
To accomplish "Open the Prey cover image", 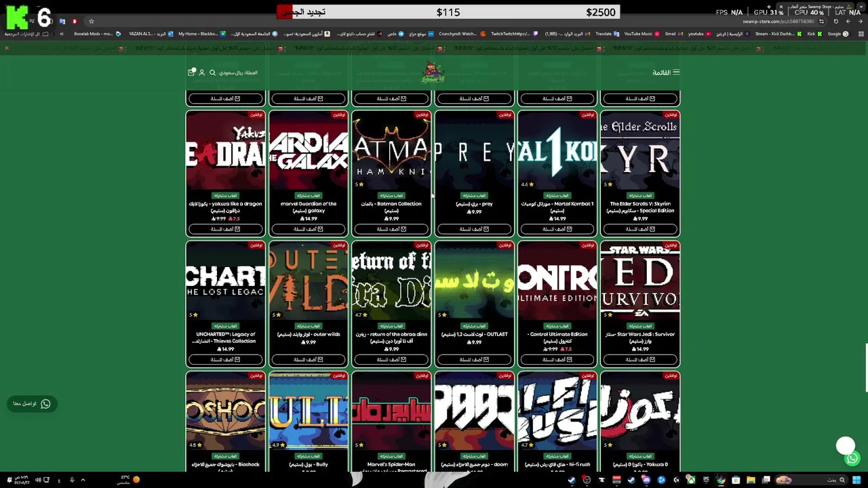I will [474, 150].
